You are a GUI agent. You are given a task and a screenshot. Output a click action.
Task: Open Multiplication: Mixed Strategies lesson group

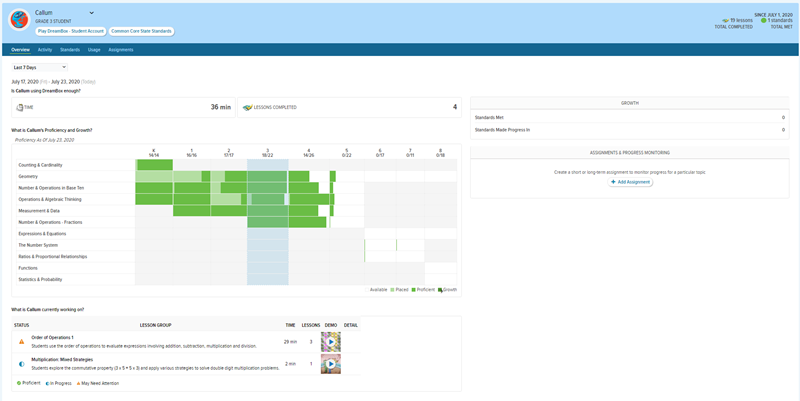62,360
